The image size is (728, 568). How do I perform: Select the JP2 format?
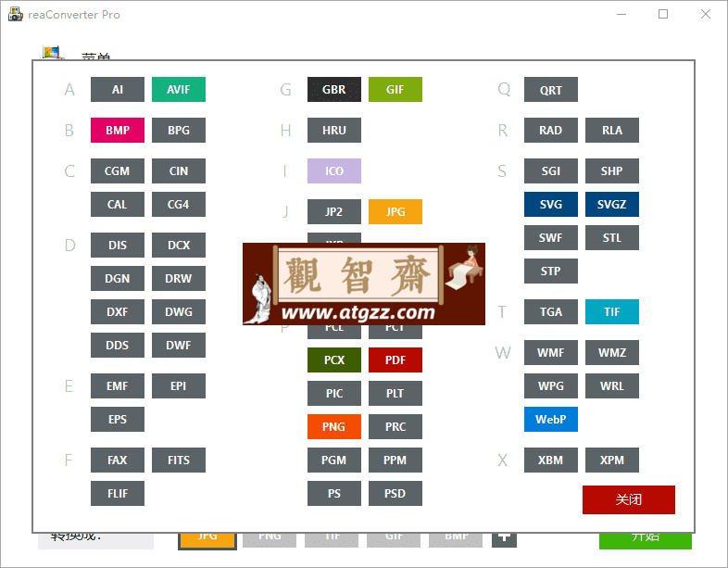point(334,212)
